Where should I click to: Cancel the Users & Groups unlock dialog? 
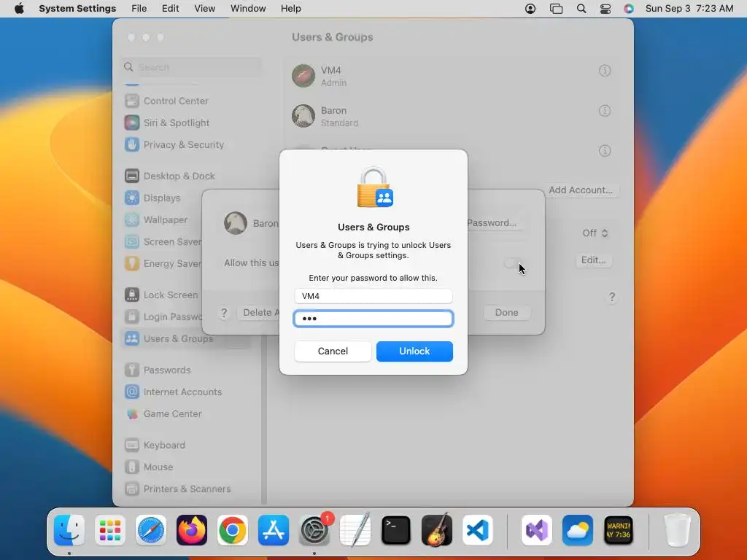point(333,351)
